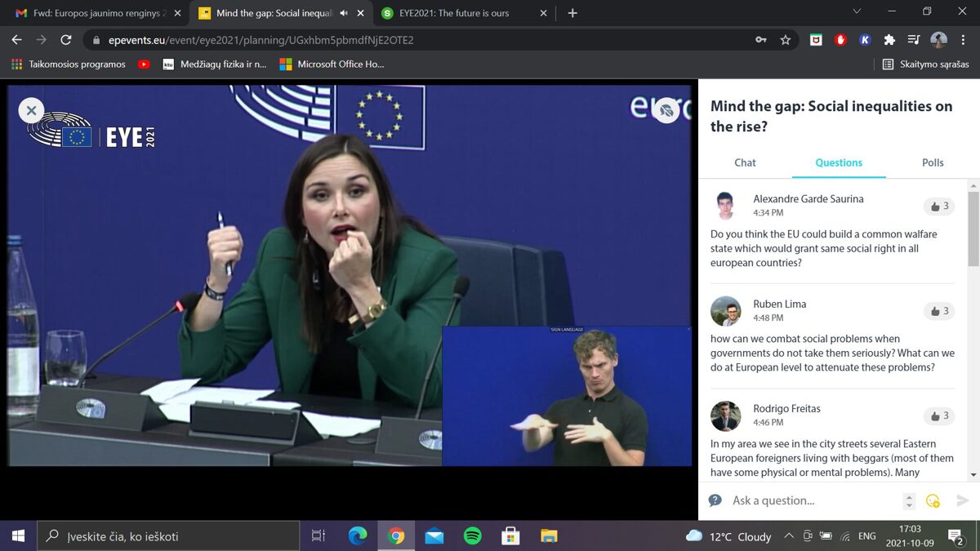Image resolution: width=980 pixels, height=551 pixels.
Task: Open the YouTube bookmark
Action: (145, 64)
